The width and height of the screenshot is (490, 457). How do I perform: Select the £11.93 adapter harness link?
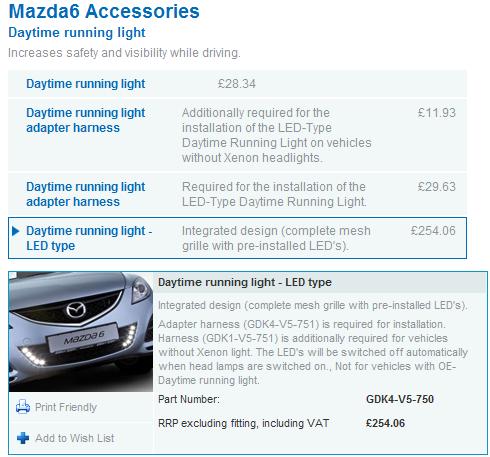point(86,120)
